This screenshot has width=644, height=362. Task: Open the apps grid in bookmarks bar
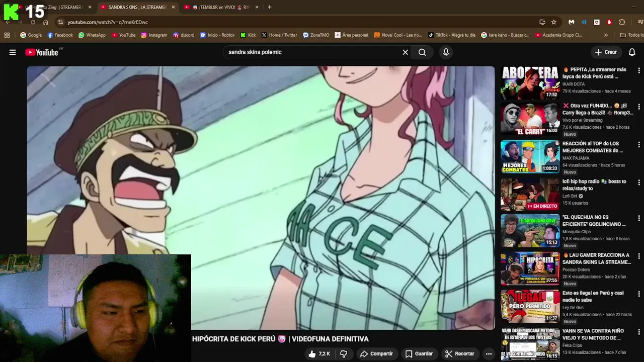tap(7, 35)
